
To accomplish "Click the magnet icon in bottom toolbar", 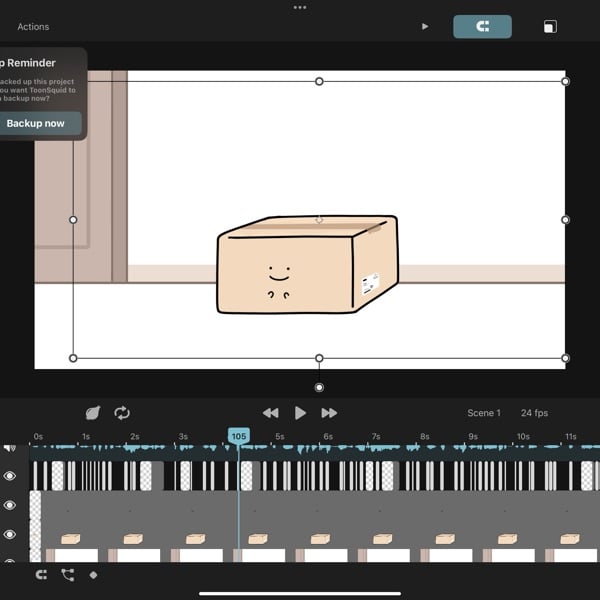I will (41, 575).
